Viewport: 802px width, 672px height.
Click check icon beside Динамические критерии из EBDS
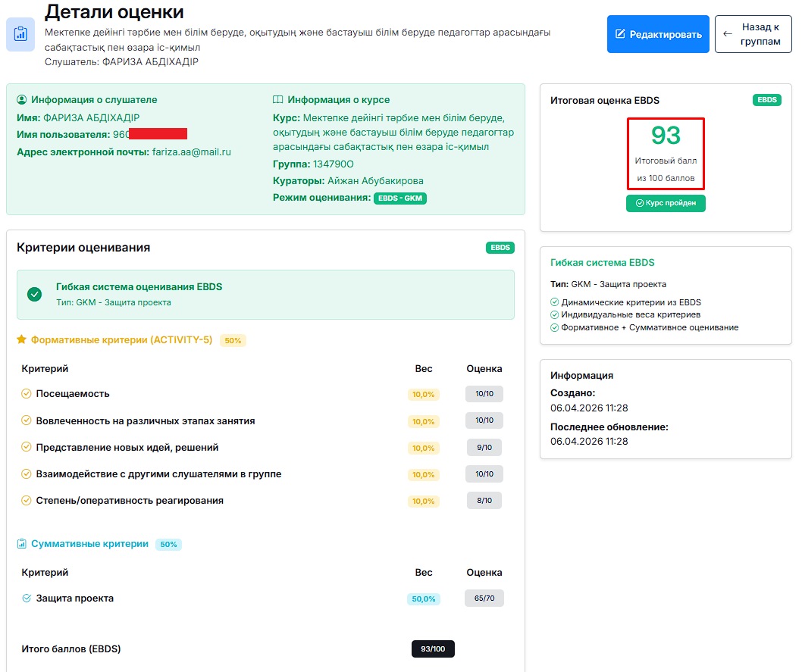click(x=555, y=302)
